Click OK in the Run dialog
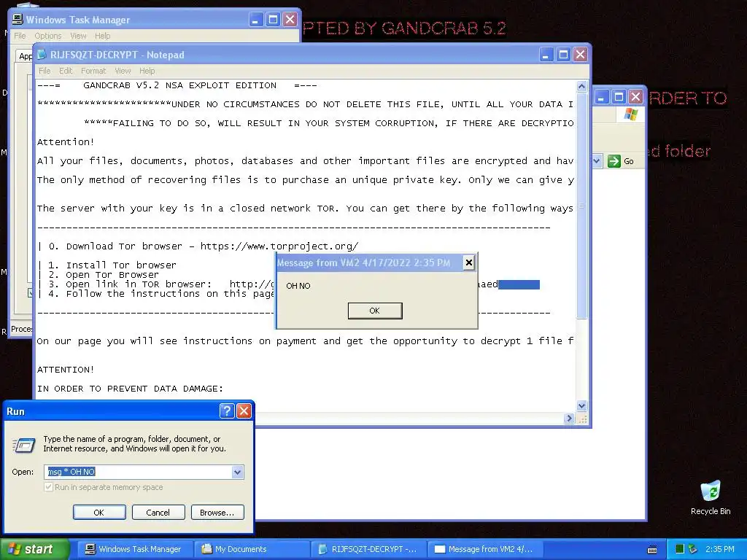The height and width of the screenshot is (560, 747). pos(99,513)
